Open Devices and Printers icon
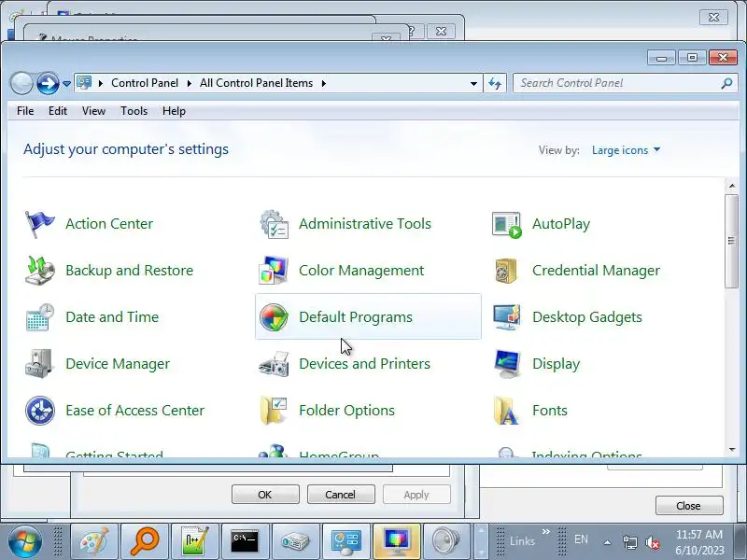This screenshot has height=560, width=747. click(x=274, y=364)
